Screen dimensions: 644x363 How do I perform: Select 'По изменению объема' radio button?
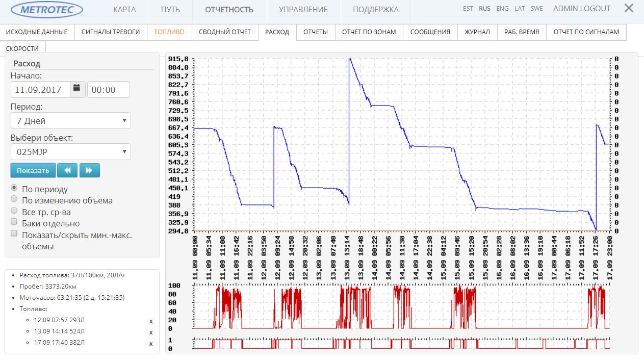tap(14, 199)
